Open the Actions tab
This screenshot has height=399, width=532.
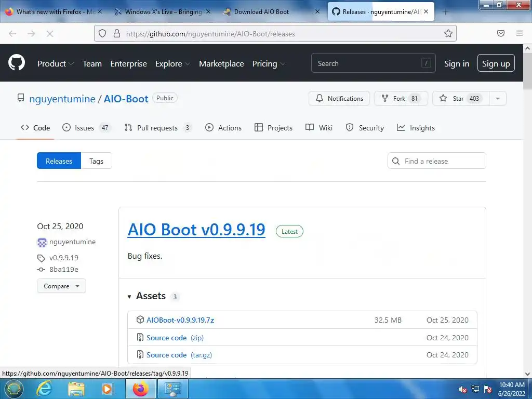(223, 128)
